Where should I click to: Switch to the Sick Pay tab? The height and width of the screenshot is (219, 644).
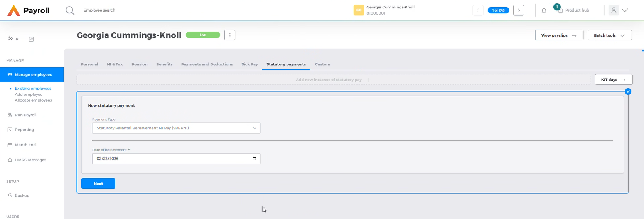pos(250,64)
